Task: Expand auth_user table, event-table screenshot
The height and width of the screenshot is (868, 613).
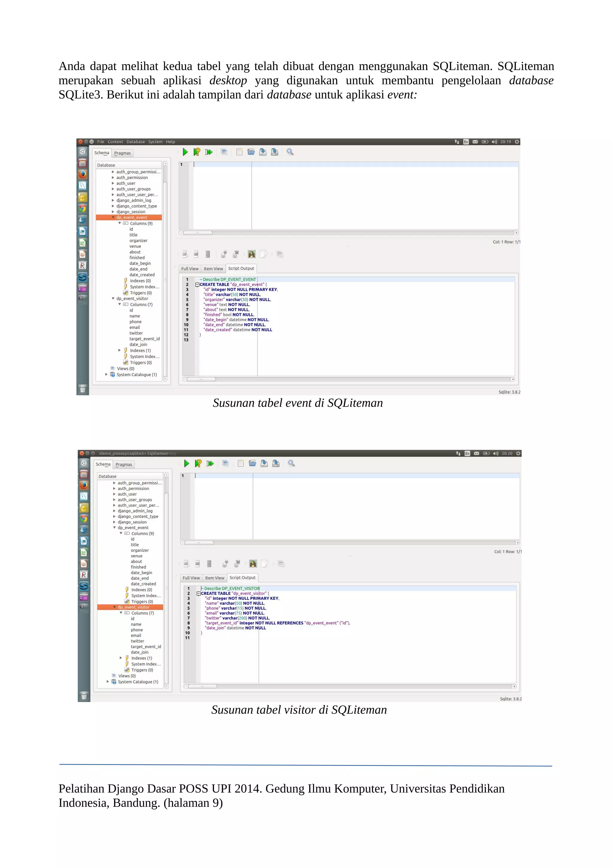Action: 113,183
